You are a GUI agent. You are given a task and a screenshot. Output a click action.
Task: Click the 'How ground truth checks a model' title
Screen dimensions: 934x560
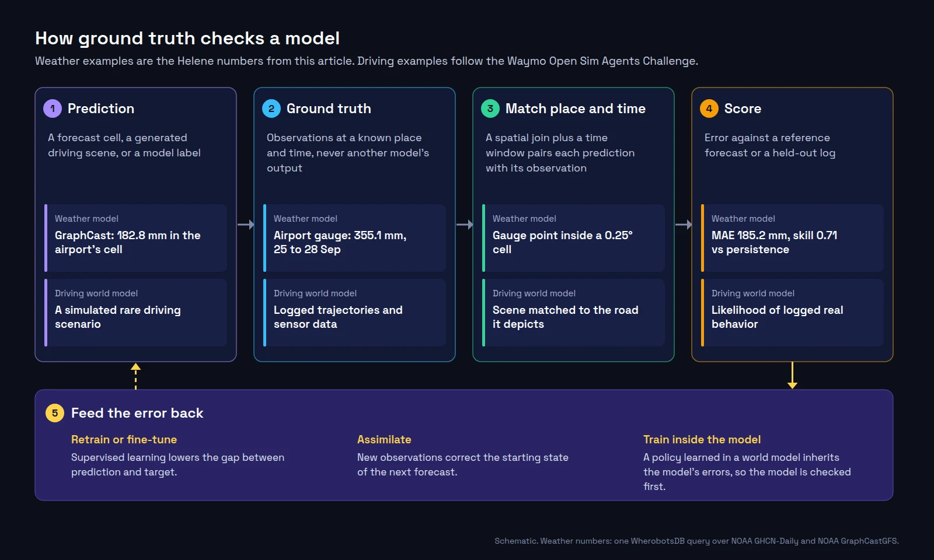187,38
